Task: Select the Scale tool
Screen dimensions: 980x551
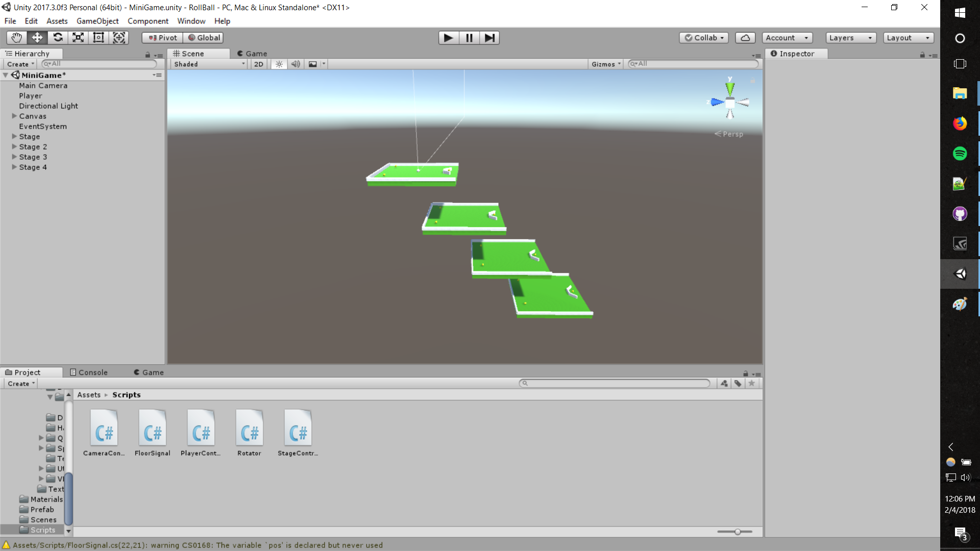Action: point(78,38)
